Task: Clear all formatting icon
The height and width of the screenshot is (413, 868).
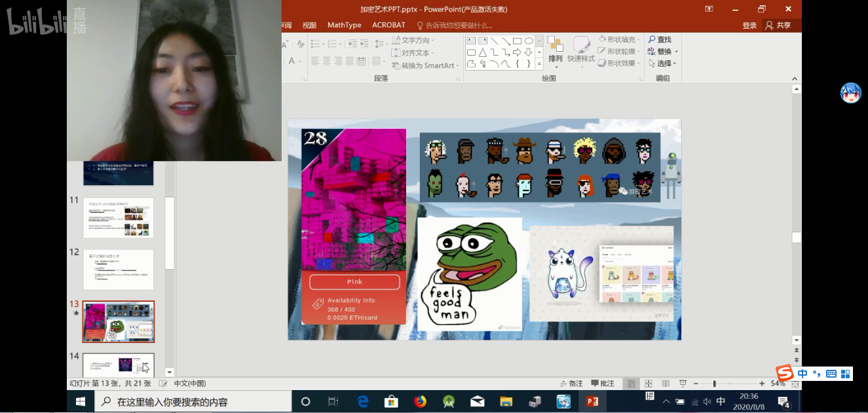Action: (x=301, y=44)
